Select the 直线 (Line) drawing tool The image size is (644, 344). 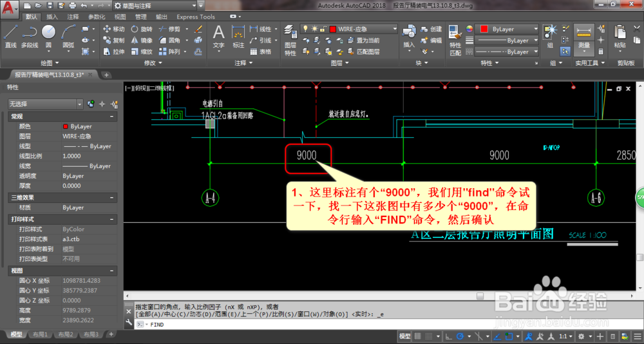point(10,36)
